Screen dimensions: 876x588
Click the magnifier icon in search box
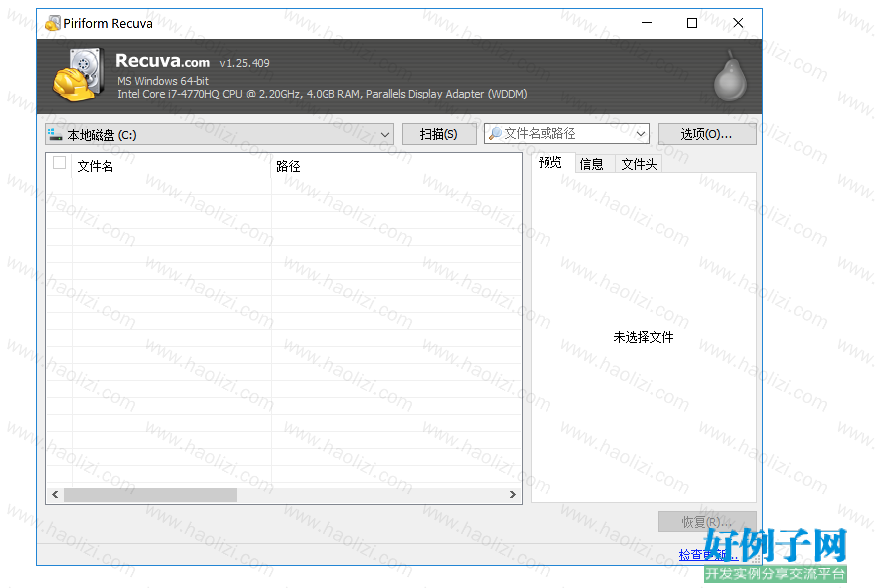[495, 134]
